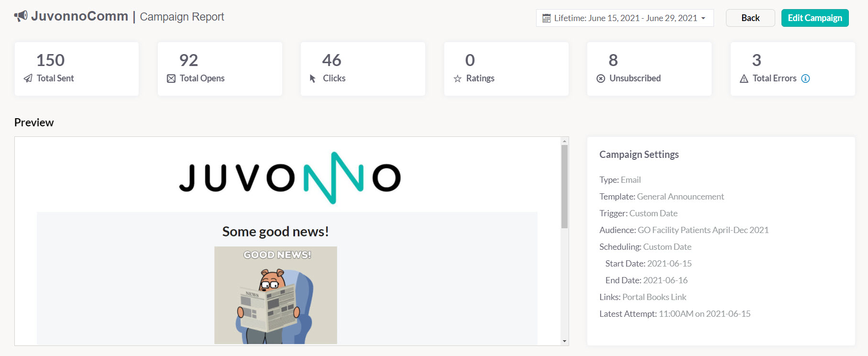Click the Good News bear image
The width and height of the screenshot is (868, 356).
coord(275,295)
